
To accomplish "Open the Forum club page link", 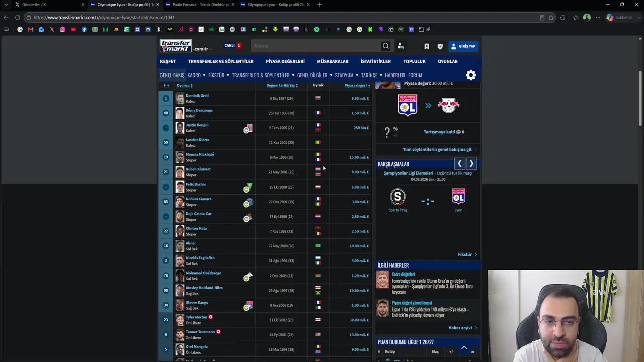I will coord(415,75).
